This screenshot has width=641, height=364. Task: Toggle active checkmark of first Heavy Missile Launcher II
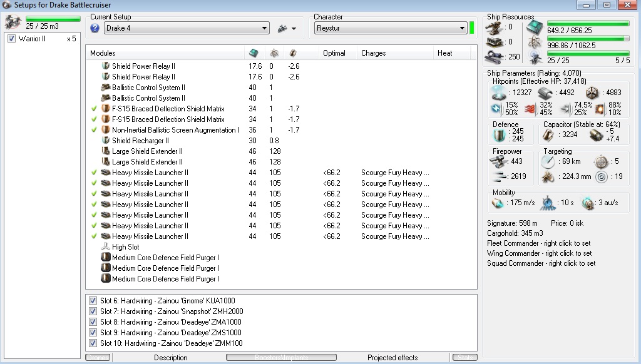pyautogui.click(x=94, y=173)
